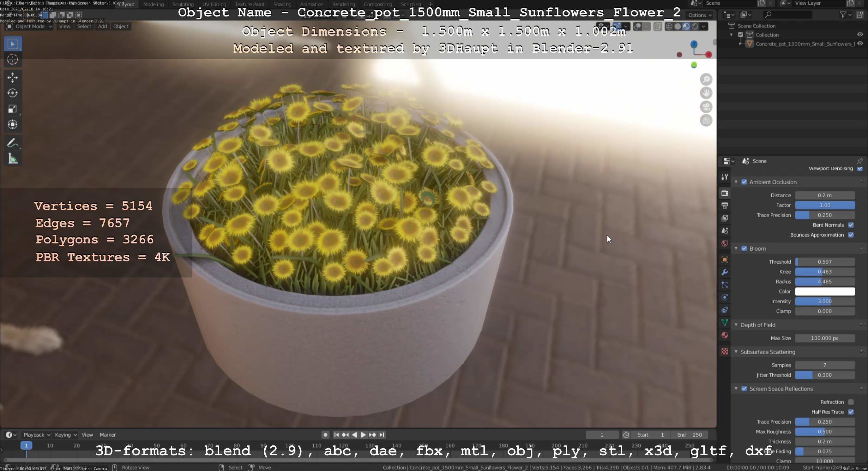Open the Playback dropdown in timeline

[x=37, y=435]
